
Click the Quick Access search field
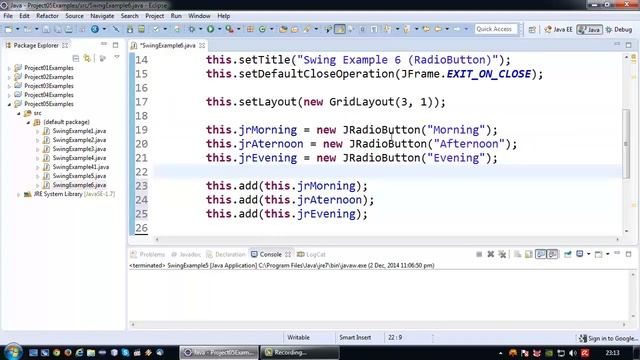click(x=496, y=29)
